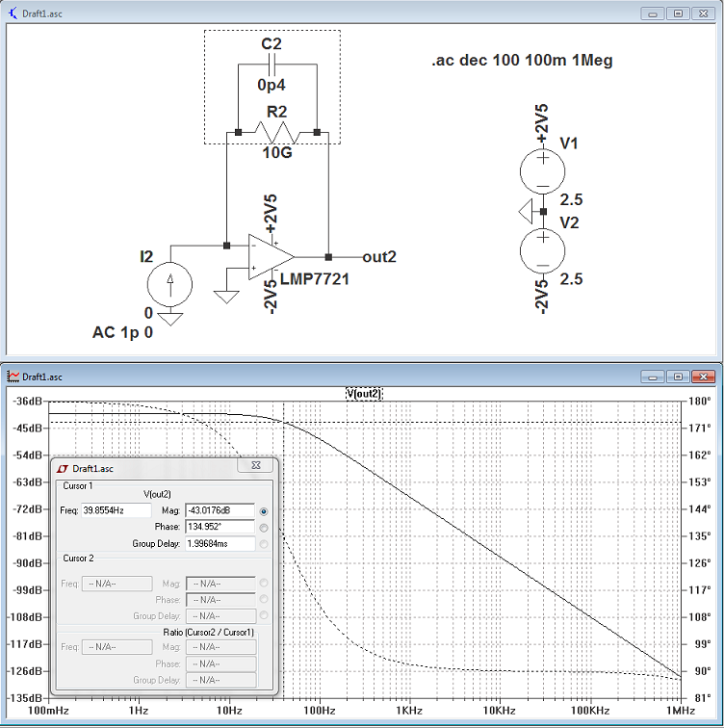Select the Cursor 1 Mag radio button

coord(264,511)
